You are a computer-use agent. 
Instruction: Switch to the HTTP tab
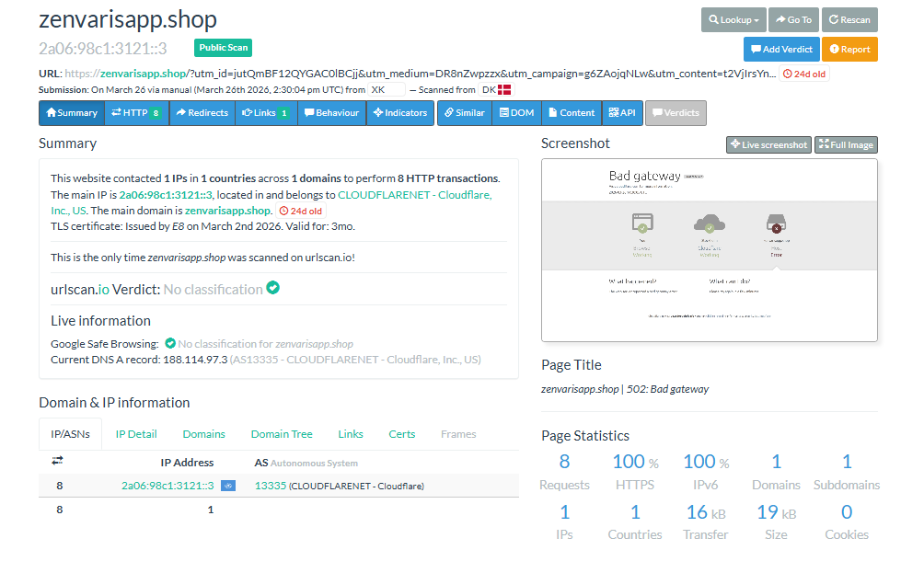point(136,113)
